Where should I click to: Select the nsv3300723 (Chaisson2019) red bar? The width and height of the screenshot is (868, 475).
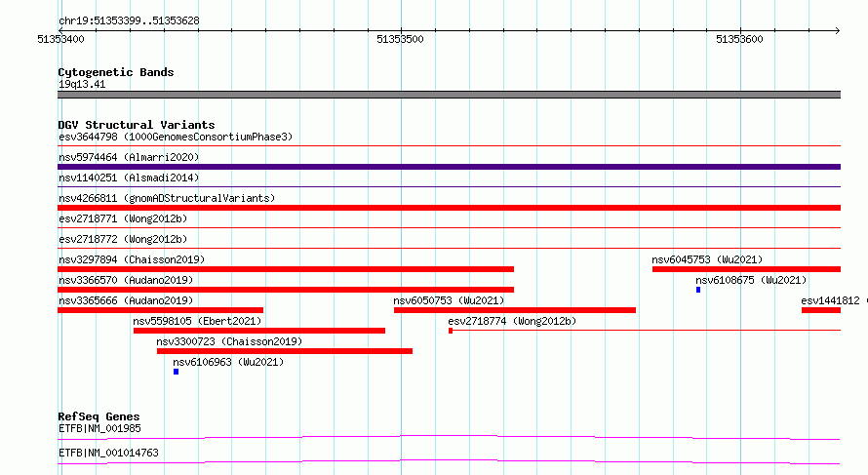coord(285,351)
